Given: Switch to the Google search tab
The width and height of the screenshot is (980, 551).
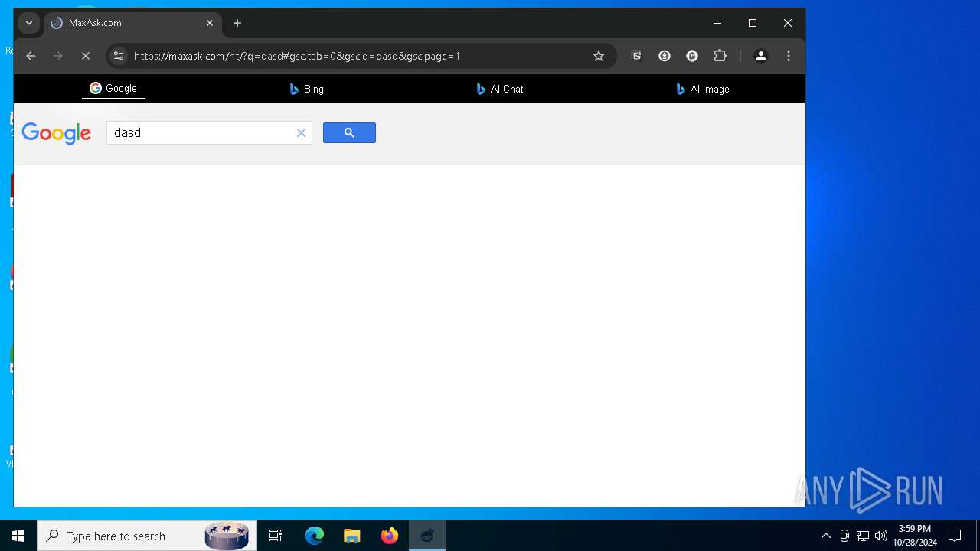Looking at the screenshot, I should click(x=113, y=89).
